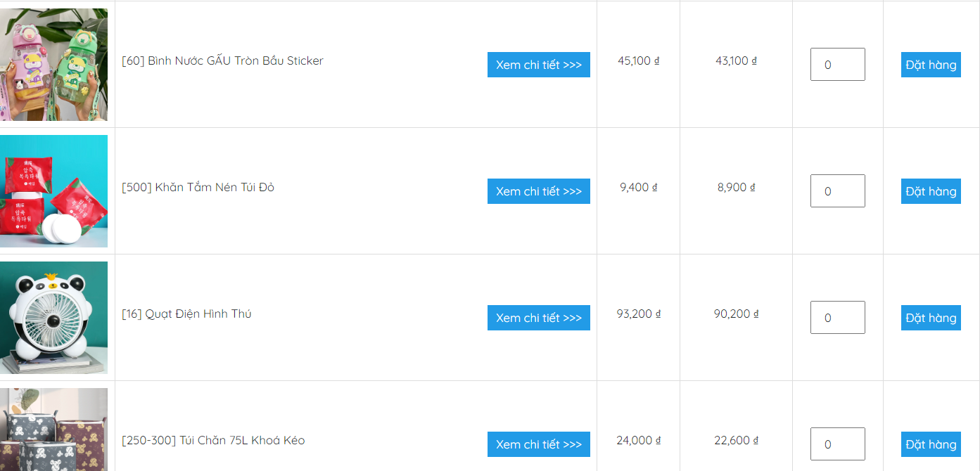The height and width of the screenshot is (471, 980).
Task: View details for Túi Chăn 75L Khoá Kéo
Action: (x=539, y=444)
